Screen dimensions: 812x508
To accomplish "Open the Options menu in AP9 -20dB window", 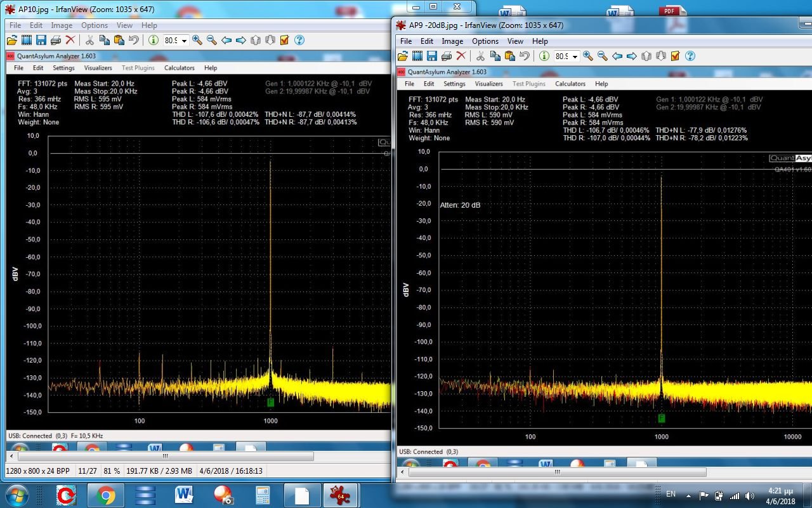I will 485,41.
